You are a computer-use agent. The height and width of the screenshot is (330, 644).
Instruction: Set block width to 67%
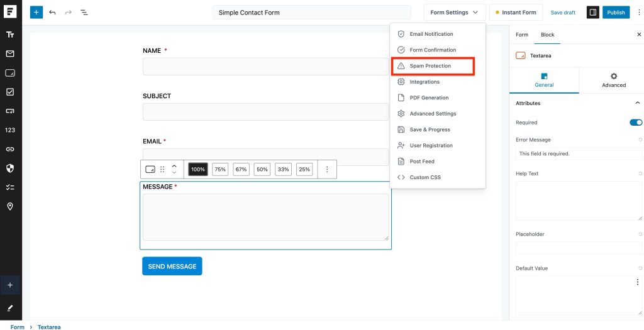coord(241,169)
